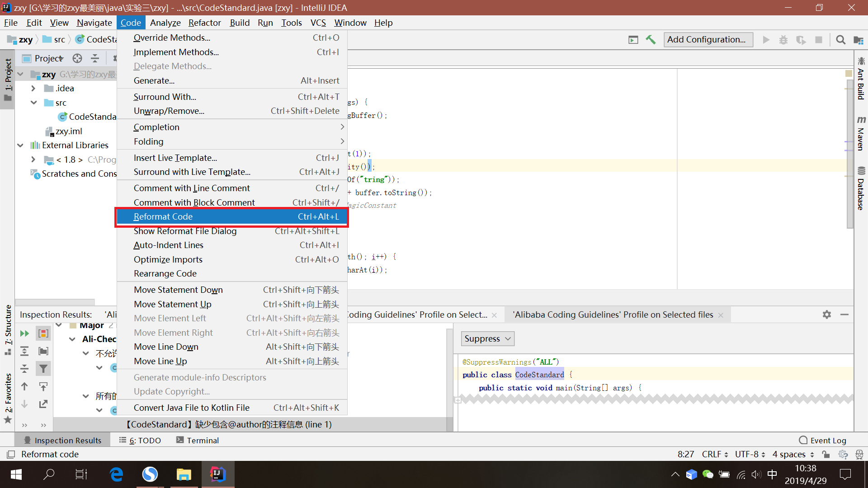Screen dimensions: 868x488
Task: Toggle the Filter resolved items funnel
Action: pos(43,369)
